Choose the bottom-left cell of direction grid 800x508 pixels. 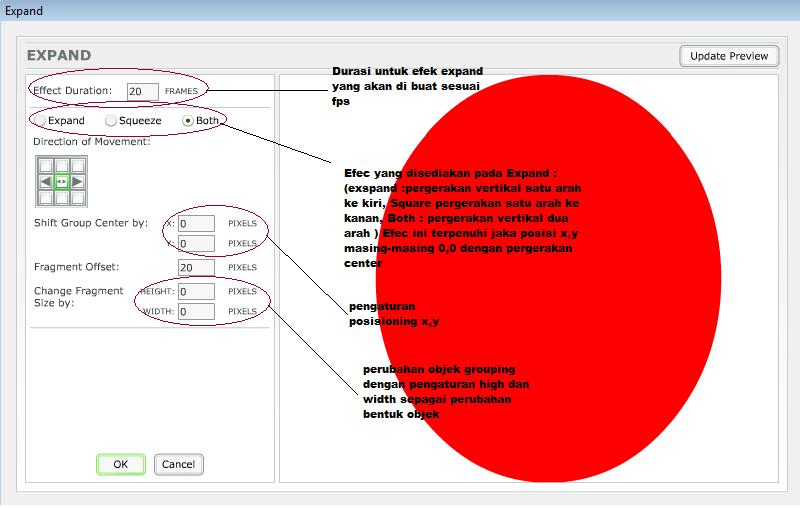46,197
